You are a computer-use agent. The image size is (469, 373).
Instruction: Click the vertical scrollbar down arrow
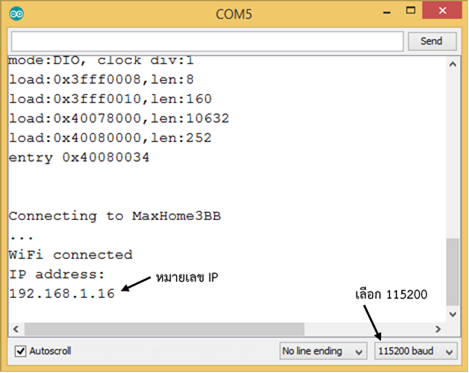click(453, 314)
